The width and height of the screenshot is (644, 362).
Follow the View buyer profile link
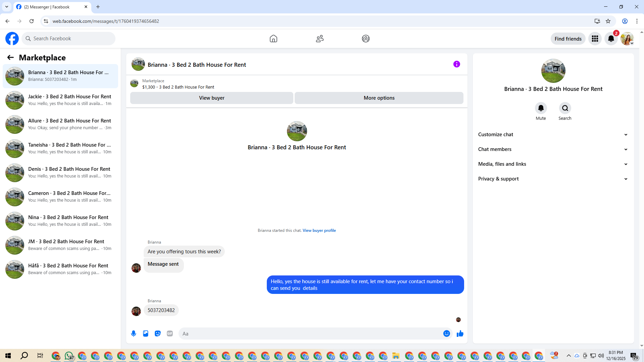tap(319, 230)
